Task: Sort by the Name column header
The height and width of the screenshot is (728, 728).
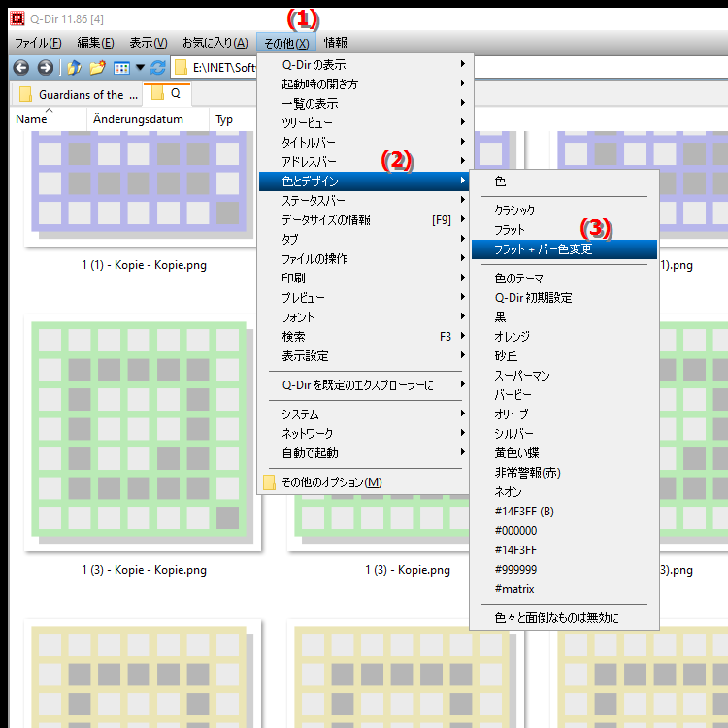Action: tap(49, 119)
